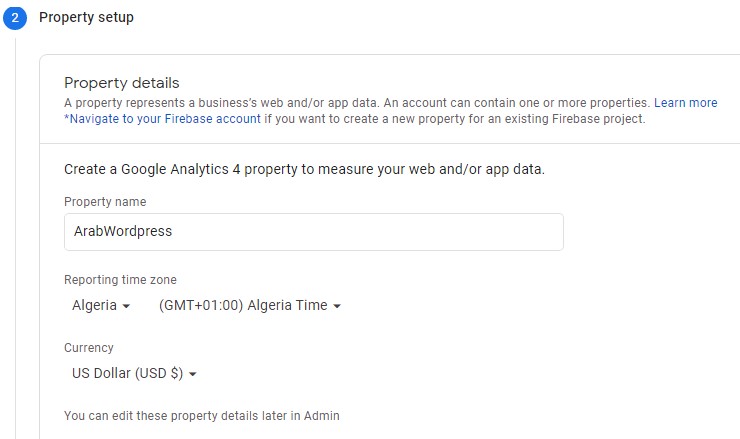Click the arrow beside Algeria country
This screenshot has height=439, width=740.
(126, 307)
